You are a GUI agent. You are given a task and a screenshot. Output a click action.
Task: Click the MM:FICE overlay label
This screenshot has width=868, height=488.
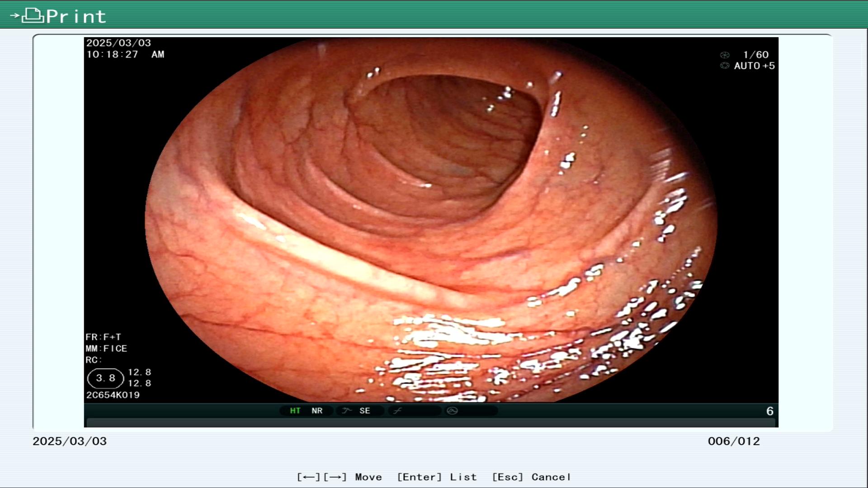(106, 349)
